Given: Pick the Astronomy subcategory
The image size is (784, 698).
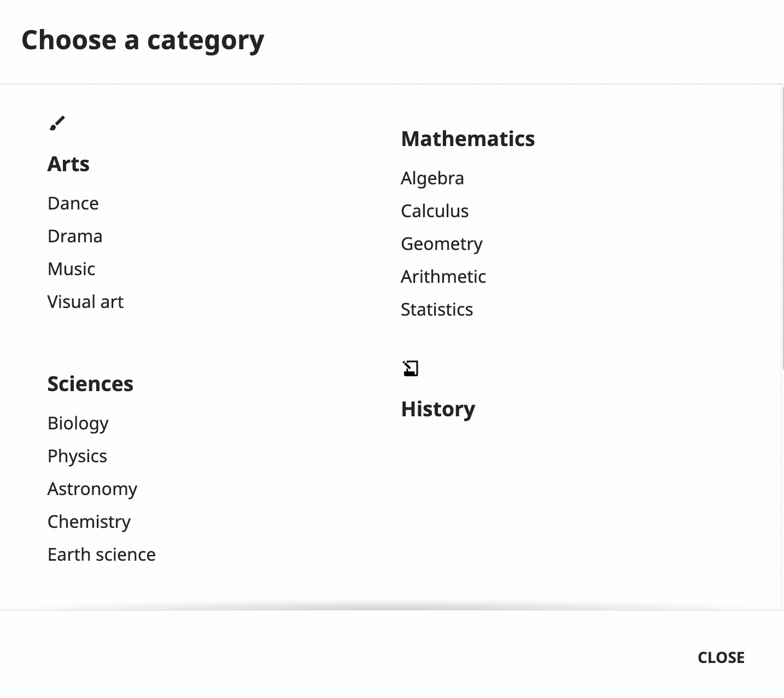Looking at the screenshot, I should coord(92,489).
